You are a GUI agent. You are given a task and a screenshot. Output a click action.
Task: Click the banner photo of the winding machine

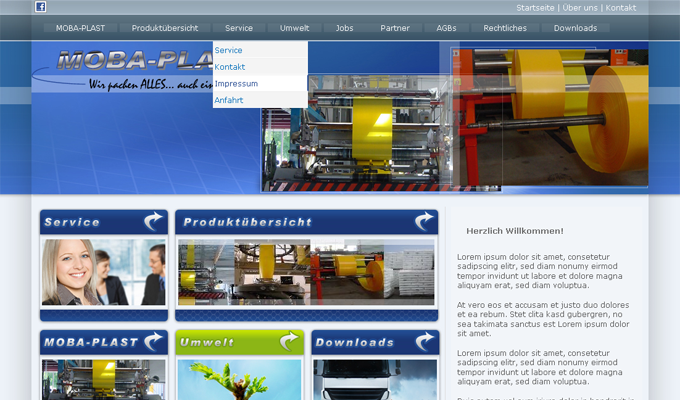356,133
